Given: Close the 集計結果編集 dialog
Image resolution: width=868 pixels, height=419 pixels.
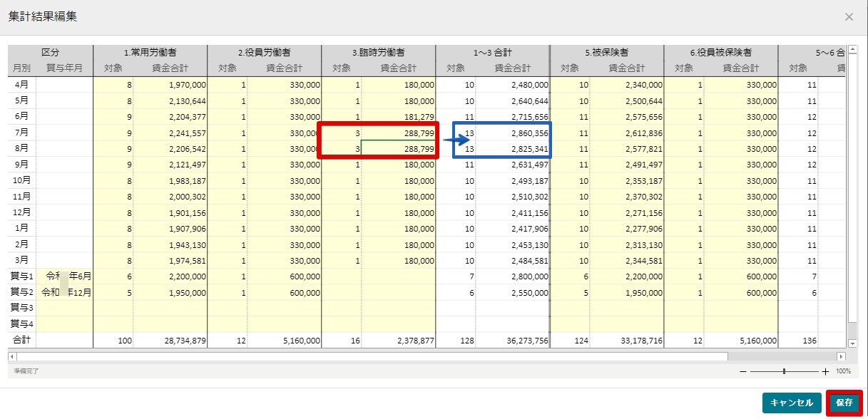Looking at the screenshot, I should tap(849, 16).
